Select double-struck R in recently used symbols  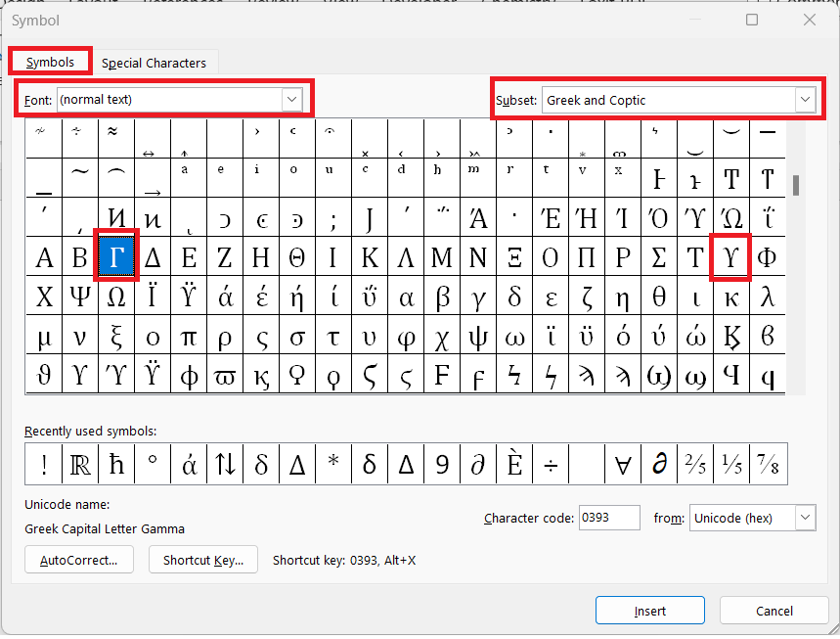80,464
